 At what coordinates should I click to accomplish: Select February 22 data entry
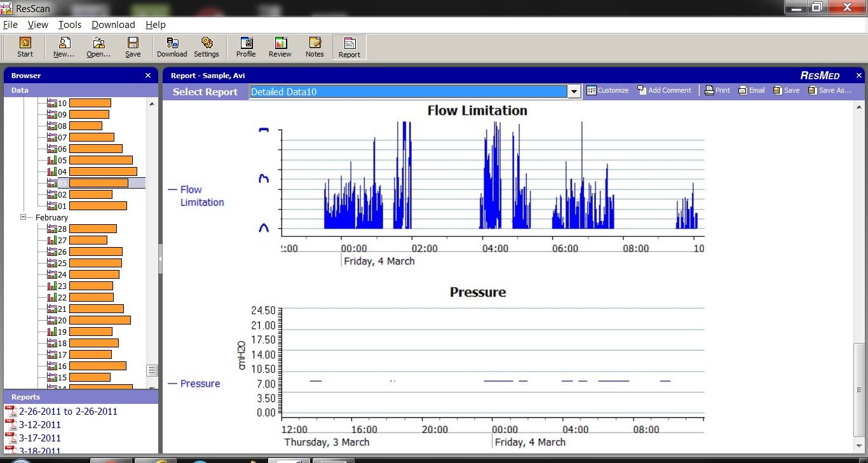[81, 297]
